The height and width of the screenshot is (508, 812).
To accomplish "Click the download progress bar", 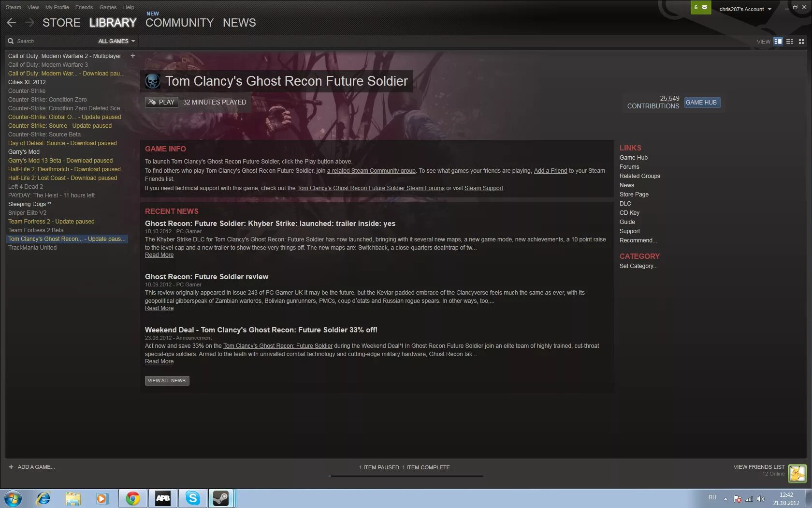I will point(406,476).
